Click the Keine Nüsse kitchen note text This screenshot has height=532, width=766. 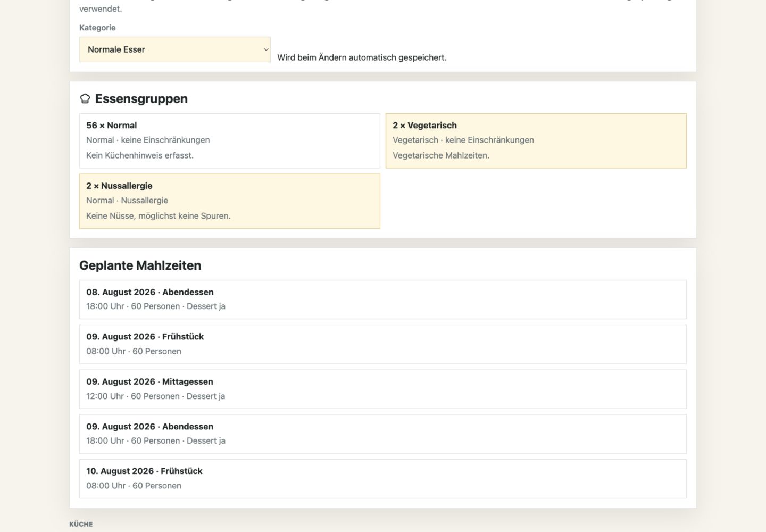[159, 216]
